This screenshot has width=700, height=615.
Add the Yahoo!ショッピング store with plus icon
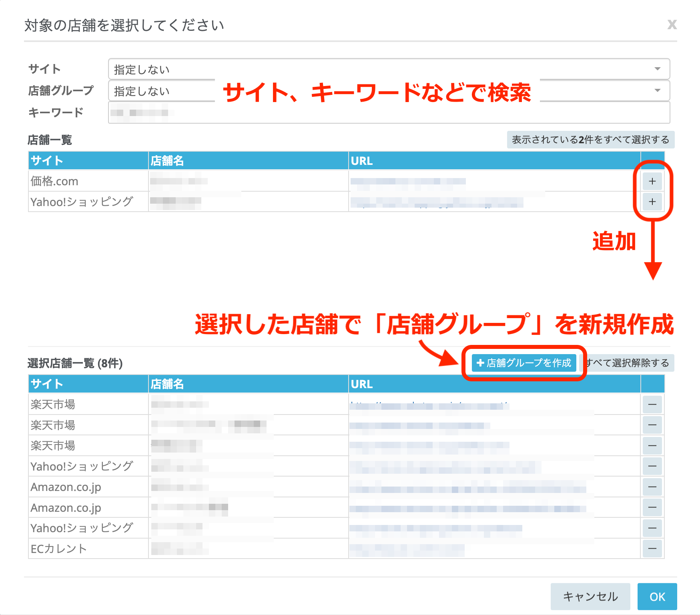point(652,202)
